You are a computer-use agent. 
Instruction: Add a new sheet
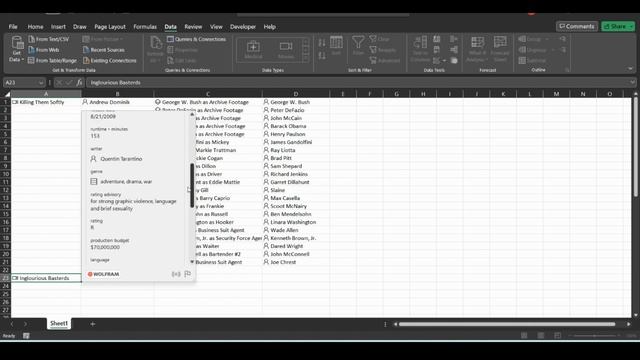93,324
